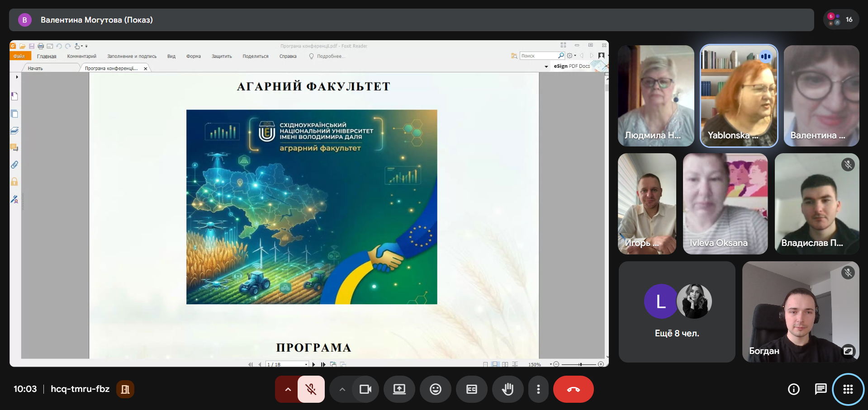This screenshot has width=868, height=410.
Task: Show the 8 more participants tile
Action: [x=677, y=312]
